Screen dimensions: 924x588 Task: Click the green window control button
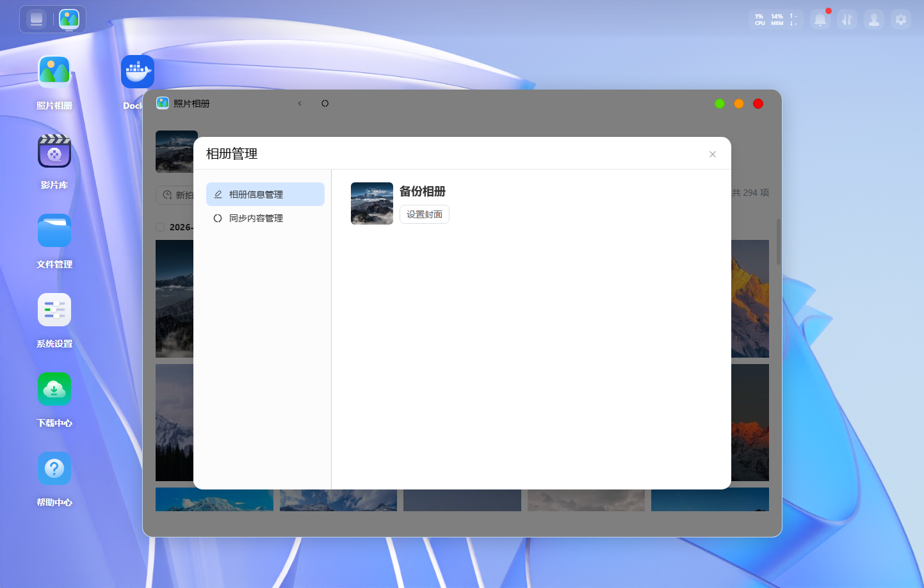tap(720, 104)
